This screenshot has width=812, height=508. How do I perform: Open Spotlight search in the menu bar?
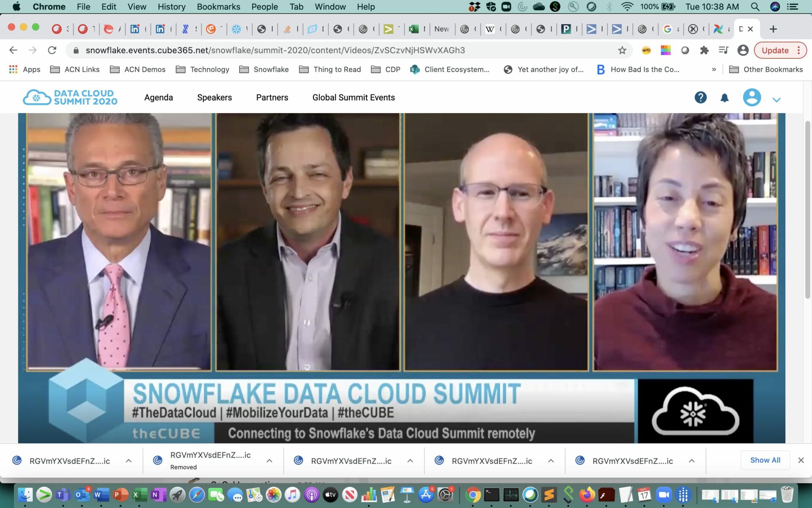pos(755,7)
